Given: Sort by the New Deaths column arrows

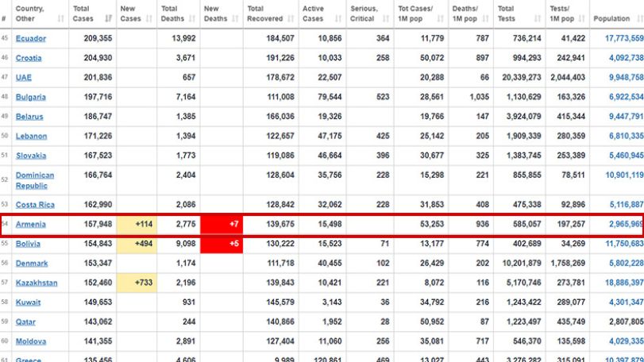Looking at the screenshot, I should pyautogui.click(x=235, y=18).
